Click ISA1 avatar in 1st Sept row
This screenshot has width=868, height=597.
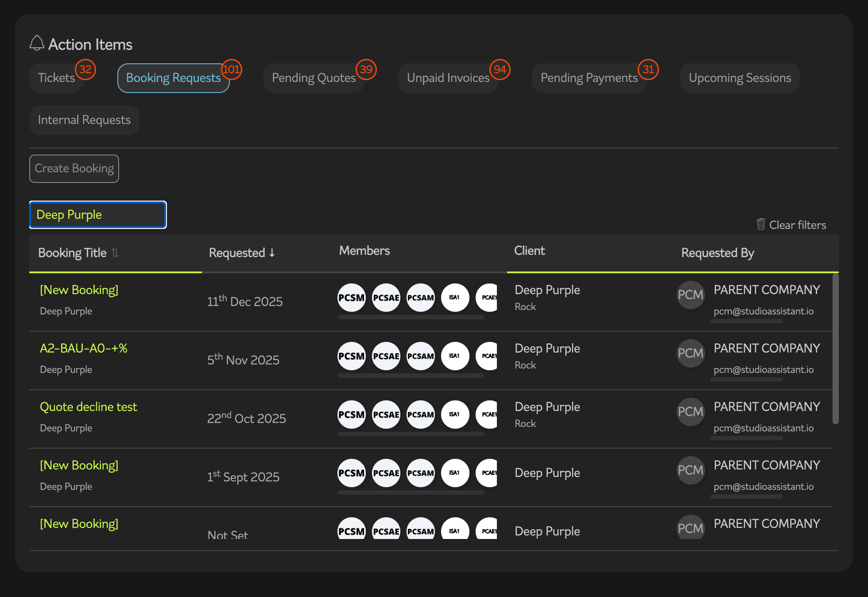click(455, 473)
